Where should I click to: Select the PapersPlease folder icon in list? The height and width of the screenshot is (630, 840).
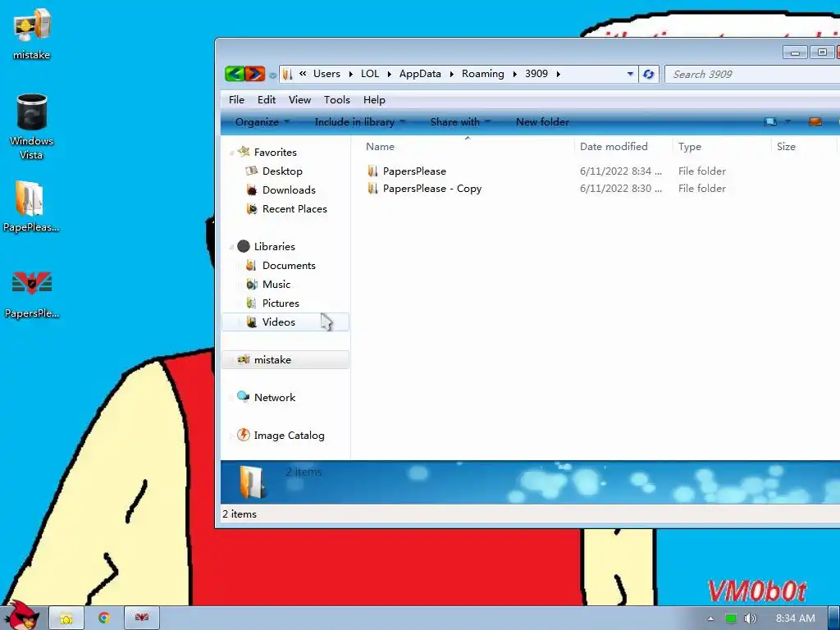(373, 171)
